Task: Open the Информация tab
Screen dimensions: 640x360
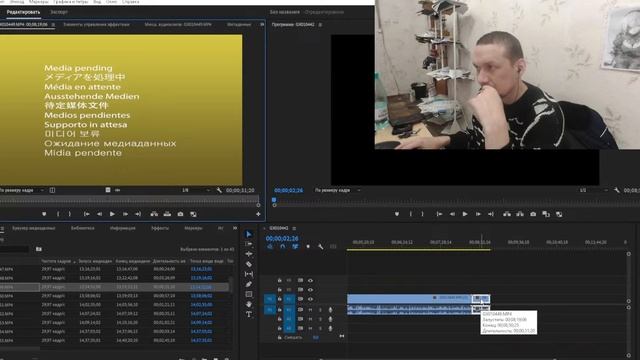Action: point(122,228)
